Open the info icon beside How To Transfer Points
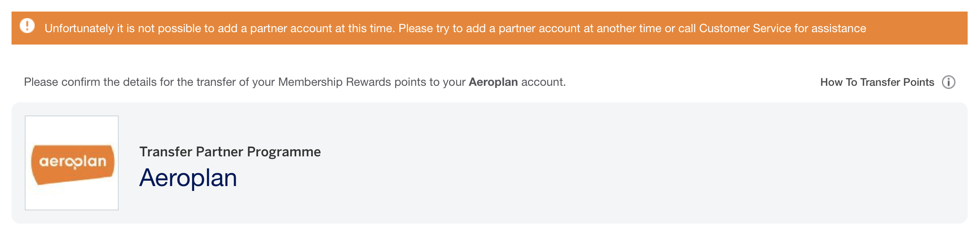This screenshot has height=231, width=980. coord(948,82)
